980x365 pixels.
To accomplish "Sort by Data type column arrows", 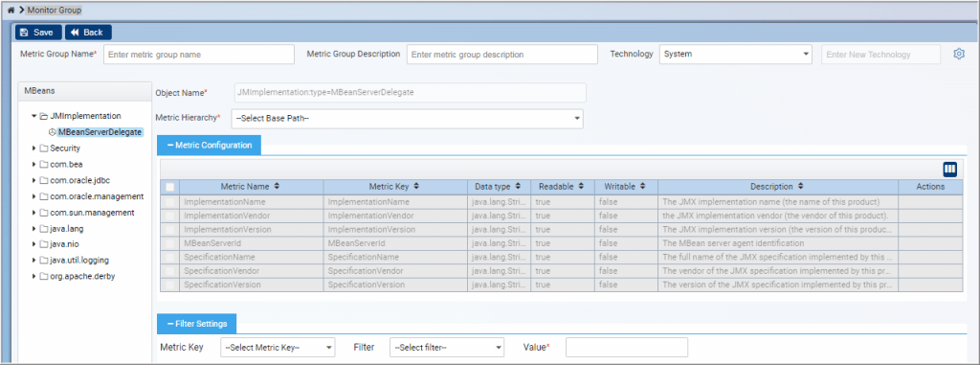I will [x=518, y=187].
